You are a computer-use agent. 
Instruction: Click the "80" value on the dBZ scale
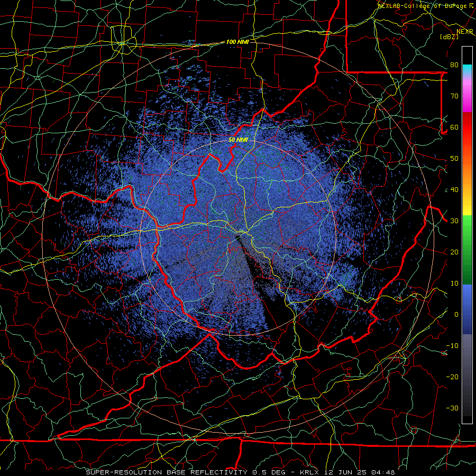point(454,65)
